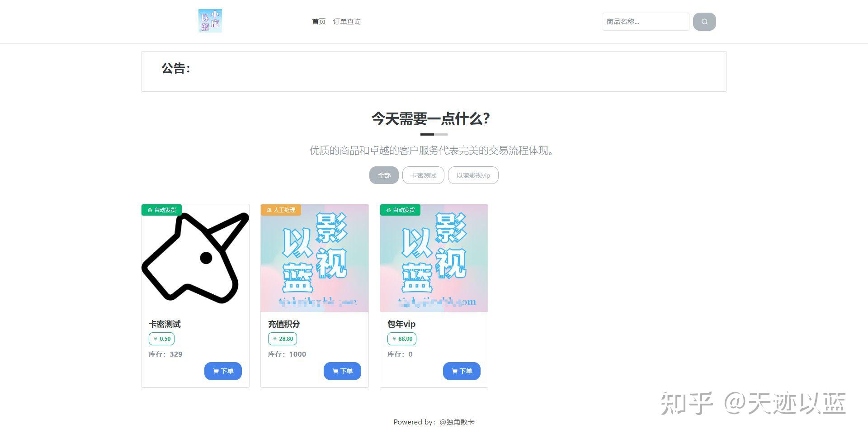Click the 人工处理 badge on 充值积分

[281, 210]
